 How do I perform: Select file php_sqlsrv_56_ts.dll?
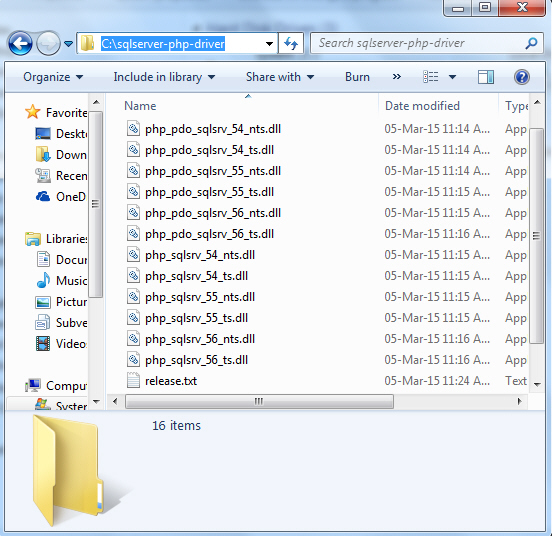coord(196,360)
